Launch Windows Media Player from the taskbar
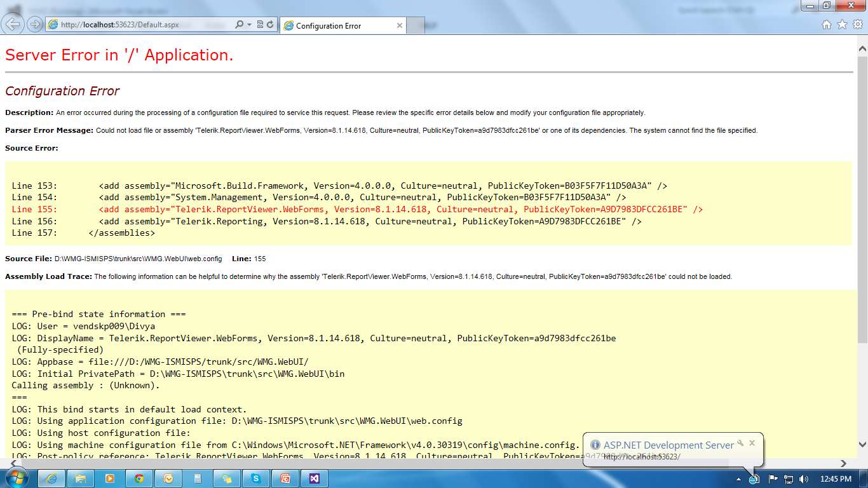 tap(110, 478)
